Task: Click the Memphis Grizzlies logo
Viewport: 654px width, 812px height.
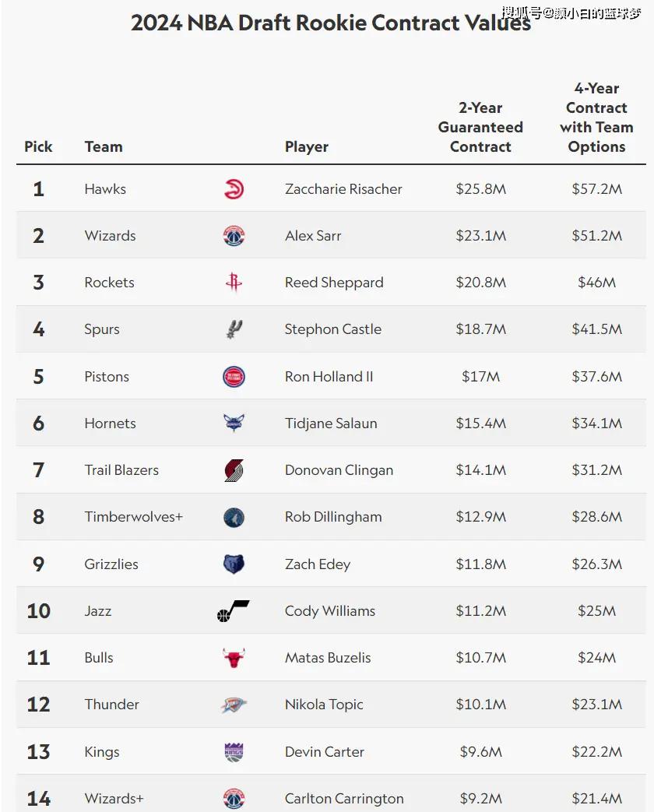Action: [x=234, y=564]
